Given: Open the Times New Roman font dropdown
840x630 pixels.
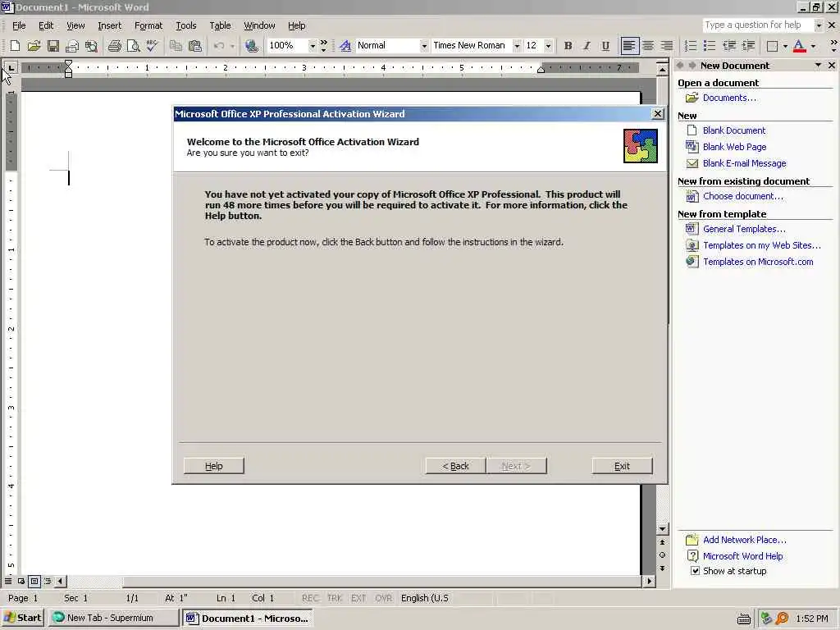Looking at the screenshot, I should point(517,46).
